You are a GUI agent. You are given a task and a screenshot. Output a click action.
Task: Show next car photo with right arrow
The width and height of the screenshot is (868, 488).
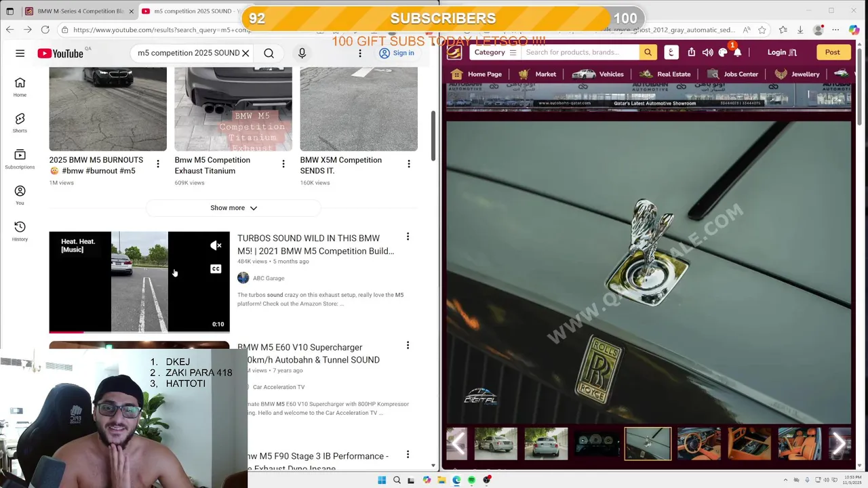click(839, 444)
